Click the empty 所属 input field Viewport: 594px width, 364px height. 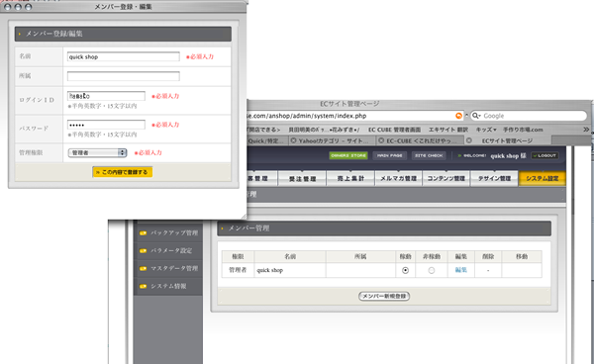point(124,76)
